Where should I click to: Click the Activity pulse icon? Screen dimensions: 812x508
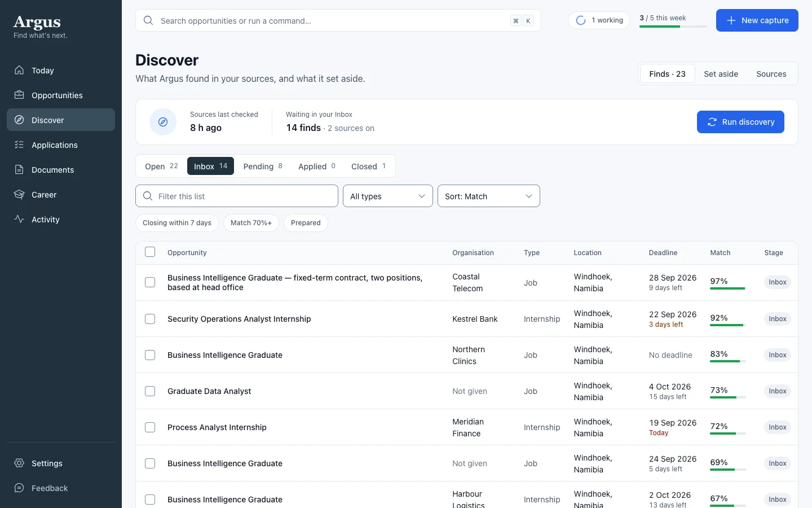pyautogui.click(x=19, y=219)
